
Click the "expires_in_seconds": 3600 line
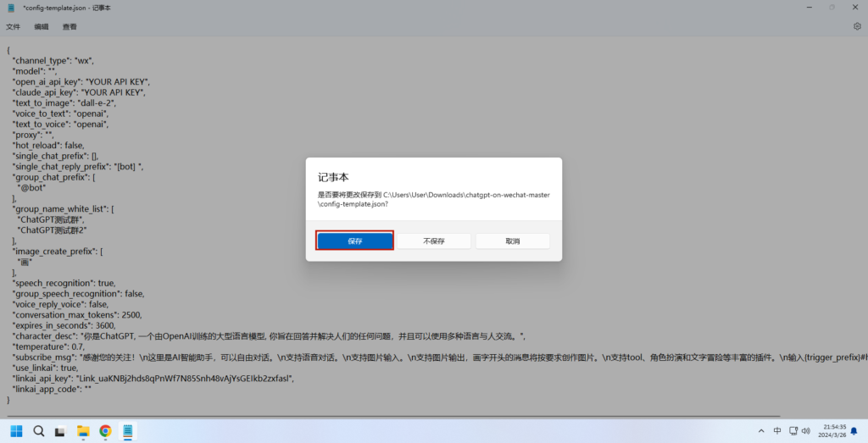coord(64,325)
